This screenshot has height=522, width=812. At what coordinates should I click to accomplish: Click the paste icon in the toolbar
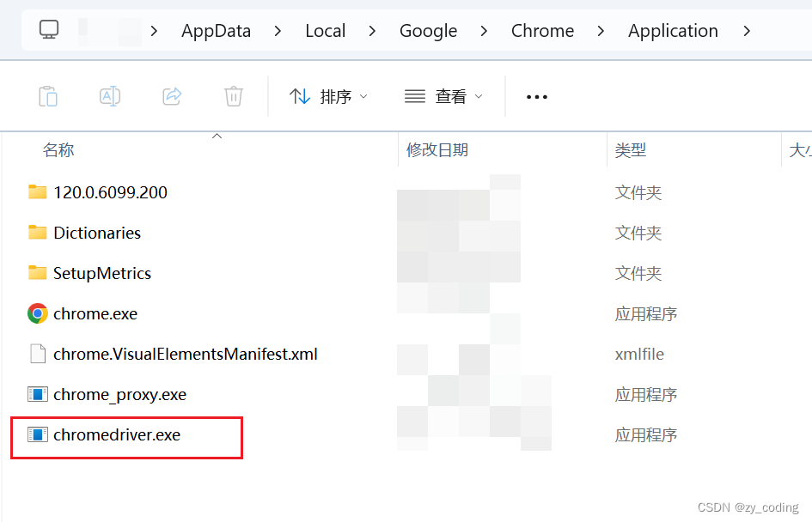(47, 96)
